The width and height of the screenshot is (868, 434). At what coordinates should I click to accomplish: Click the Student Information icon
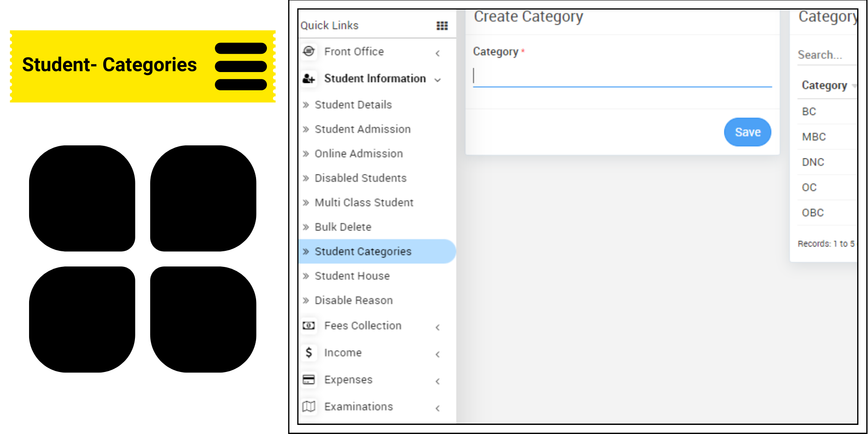(x=308, y=79)
